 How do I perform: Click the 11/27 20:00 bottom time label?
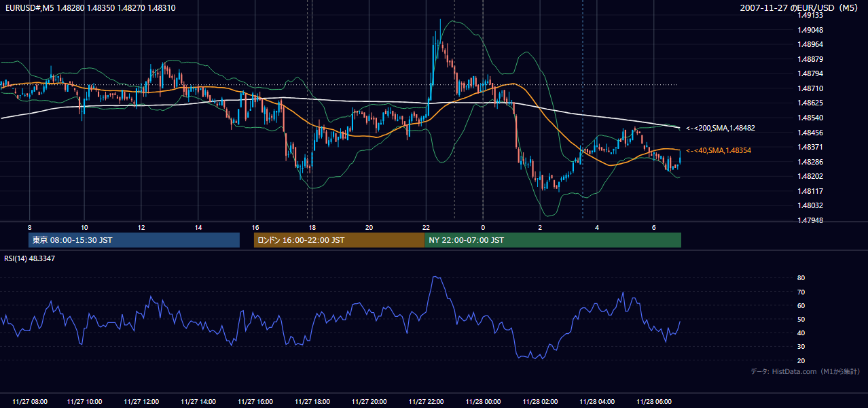pyautogui.click(x=369, y=402)
